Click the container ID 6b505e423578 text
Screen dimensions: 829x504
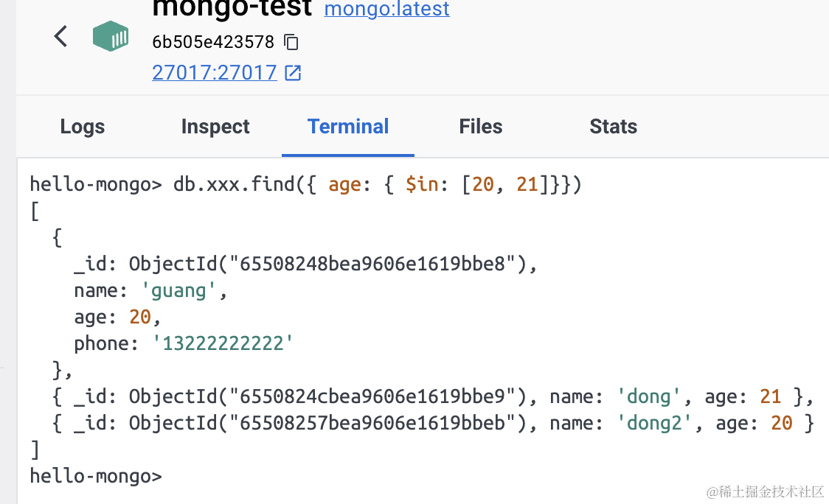(213, 41)
